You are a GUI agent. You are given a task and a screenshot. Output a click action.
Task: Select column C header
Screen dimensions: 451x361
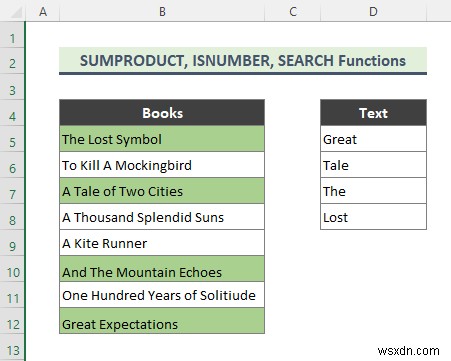[x=293, y=12]
